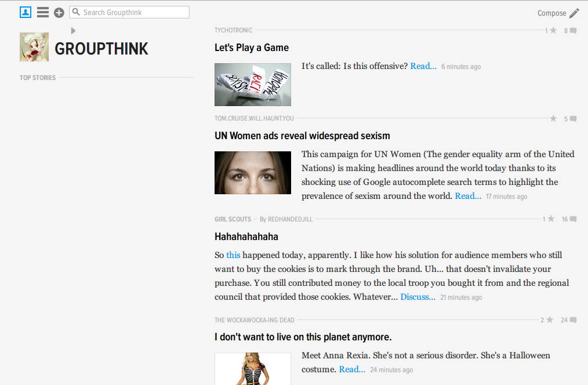Click the '6 minutes ago' timestamp
The width and height of the screenshot is (588, 385).
point(461,67)
